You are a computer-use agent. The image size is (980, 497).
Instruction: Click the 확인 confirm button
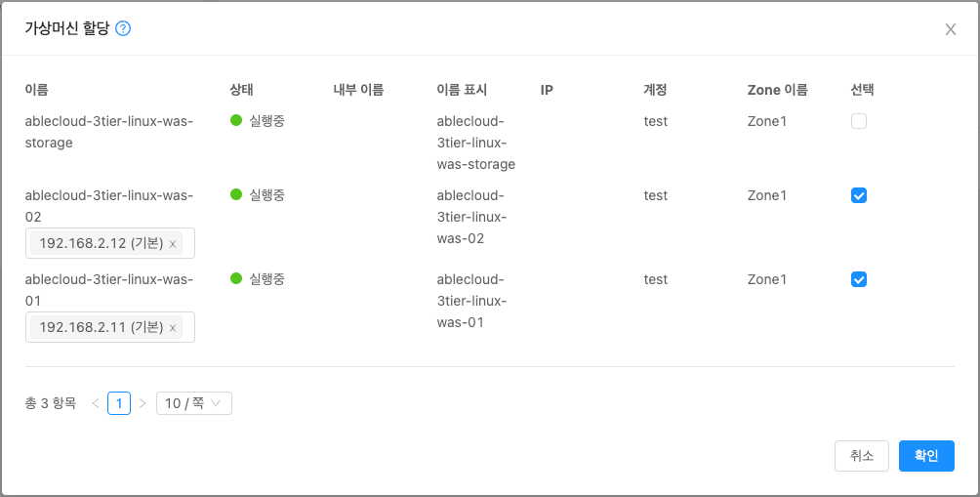pos(926,456)
